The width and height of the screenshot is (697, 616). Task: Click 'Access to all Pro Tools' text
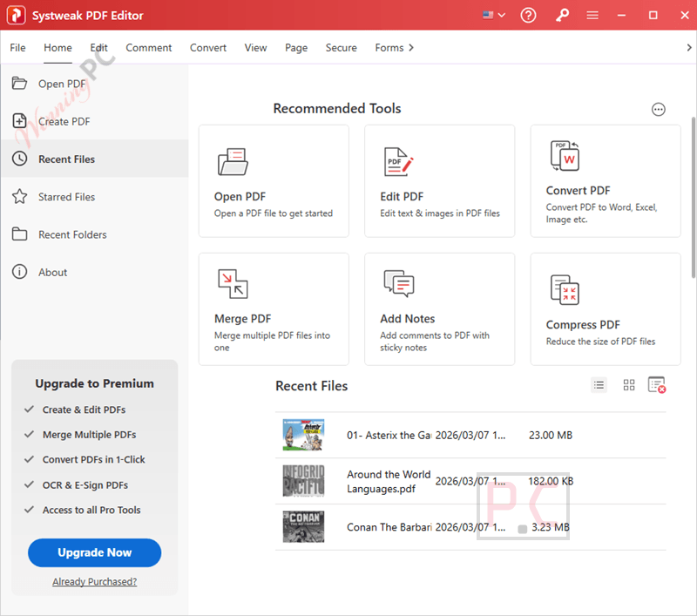(x=91, y=510)
